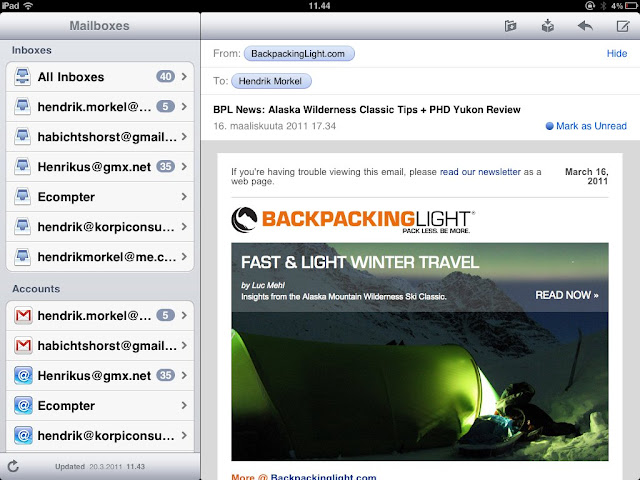
Task: Tap the BackpackingLight.com sender pill
Action: pos(299,54)
